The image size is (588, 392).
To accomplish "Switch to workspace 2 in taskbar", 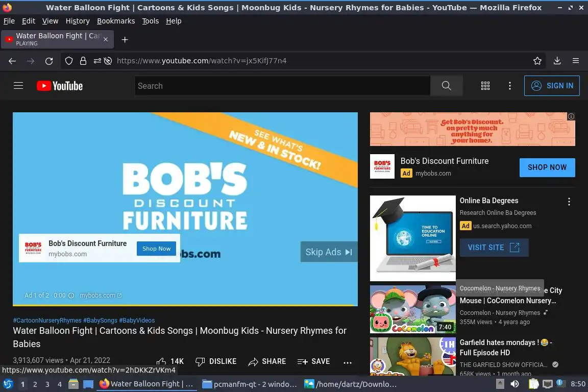I will [35, 384].
